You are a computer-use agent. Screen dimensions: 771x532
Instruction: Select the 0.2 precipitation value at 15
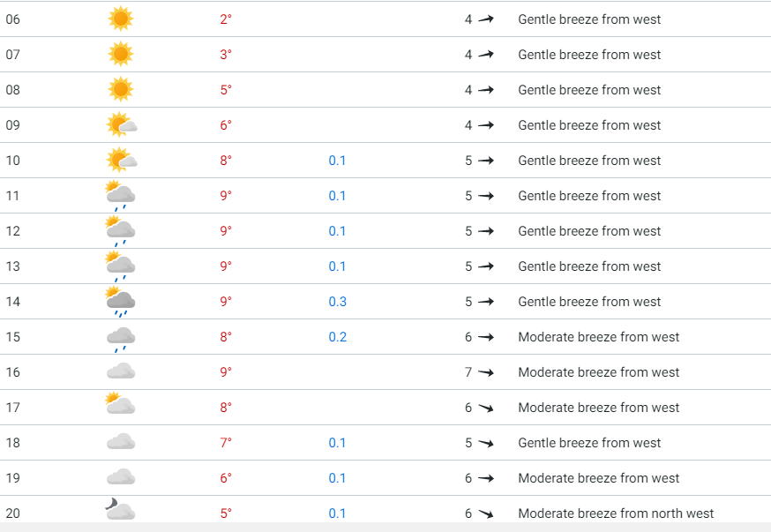[337, 337]
